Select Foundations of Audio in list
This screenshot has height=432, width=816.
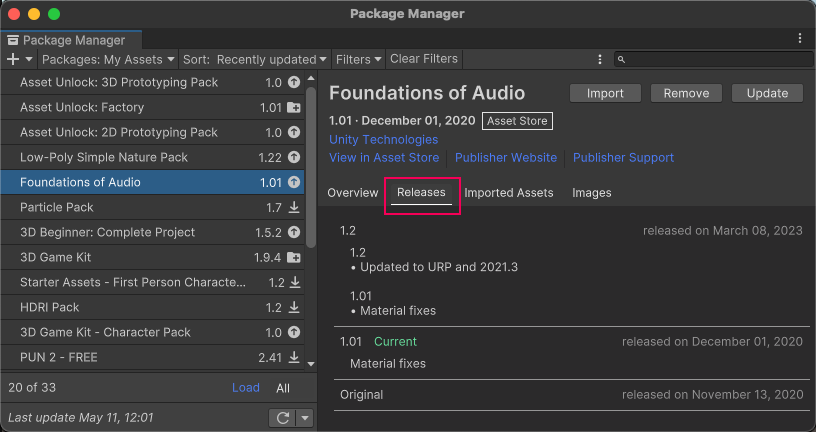pos(152,182)
